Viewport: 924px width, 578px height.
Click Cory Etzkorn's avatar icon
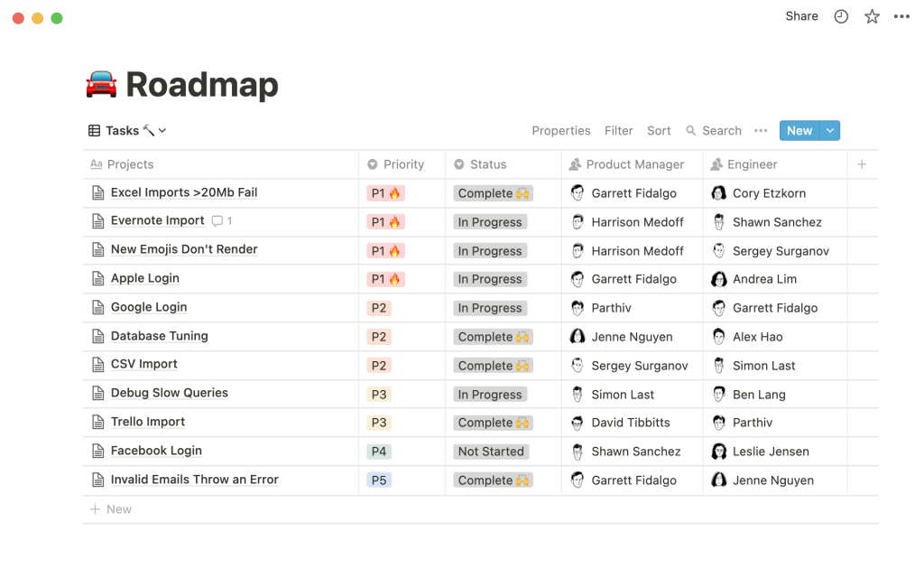(718, 193)
